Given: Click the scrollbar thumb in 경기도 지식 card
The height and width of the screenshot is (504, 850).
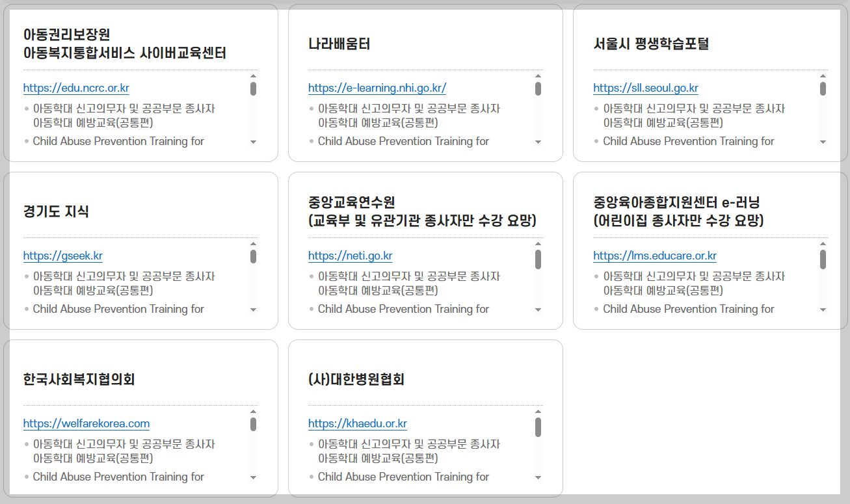Looking at the screenshot, I should point(253,257).
